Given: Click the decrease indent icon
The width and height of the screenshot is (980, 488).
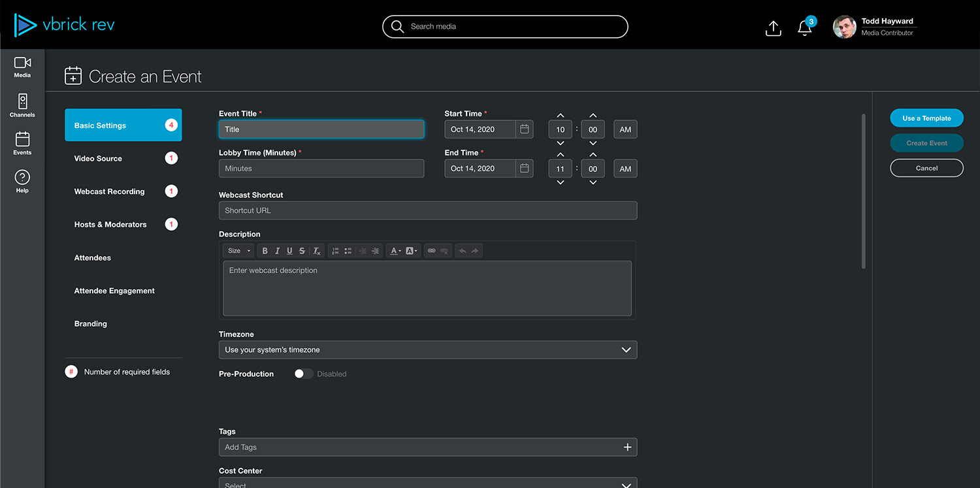Looking at the screenshot, I should click(x=363, y=251).
